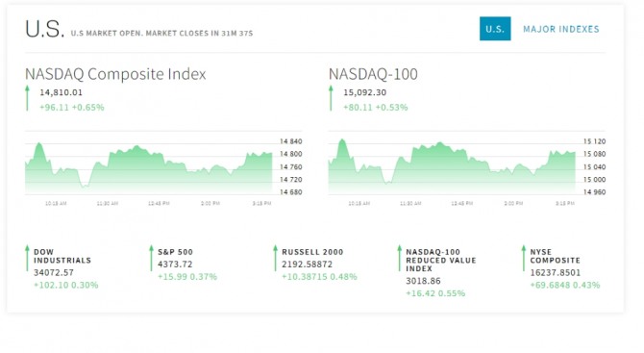This screenshot has height=353, width=644.
Task: Open the NASDAQ Composite Index heading
Action: 115,74
